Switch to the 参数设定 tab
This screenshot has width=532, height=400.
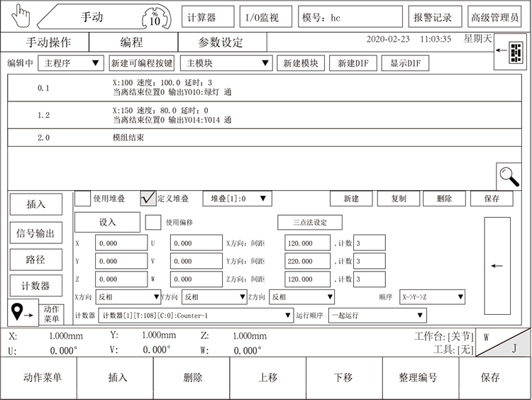pyautogui.click(x=219, y=43)
